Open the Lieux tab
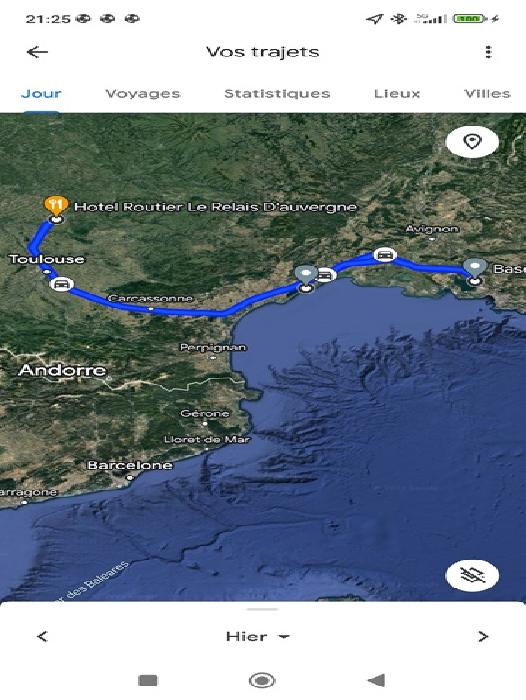Image resolution: width=526 pixels, height=700 pixels. (x=397, y=93)
